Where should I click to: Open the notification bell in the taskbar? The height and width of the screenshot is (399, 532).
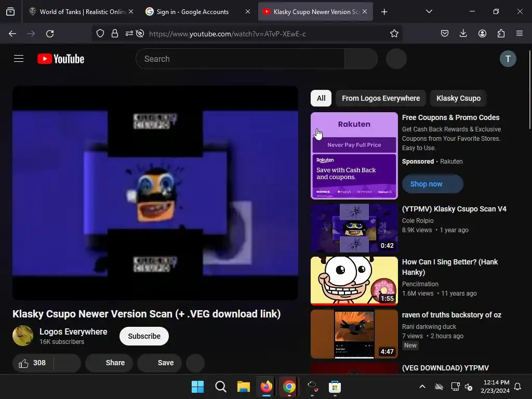click(x=518, y=387)
